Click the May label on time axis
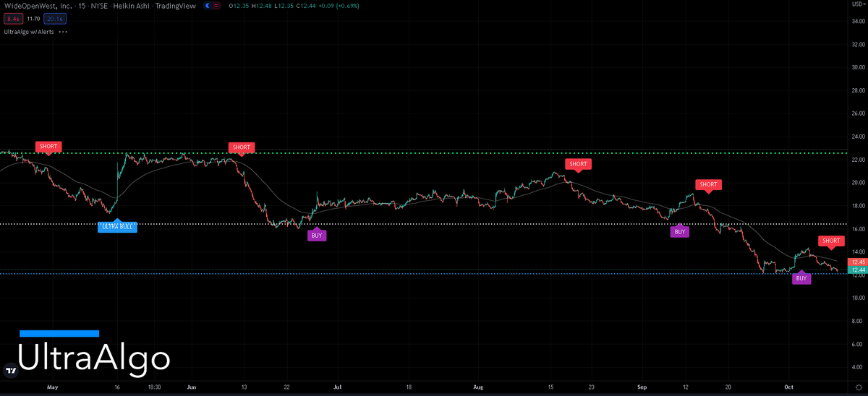 (x=52, y=387)
